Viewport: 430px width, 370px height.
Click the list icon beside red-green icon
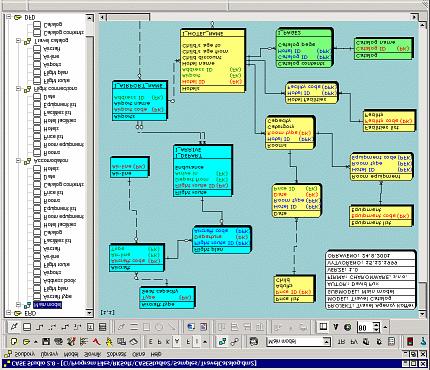coord(392,342)
